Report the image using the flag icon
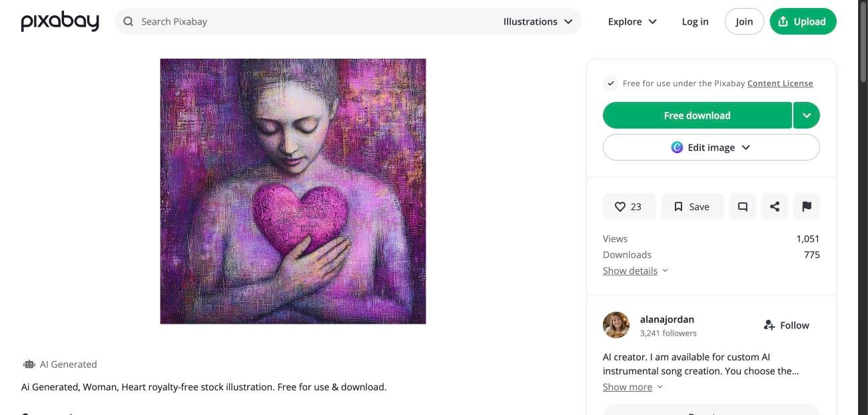Viewport: 868px width, 415px height. [x=806, y=206]
